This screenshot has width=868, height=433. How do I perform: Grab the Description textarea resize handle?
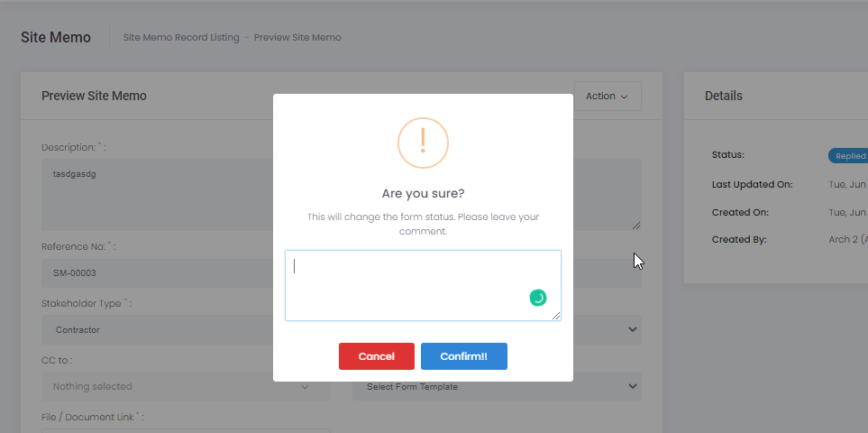[x=636, y=225]
